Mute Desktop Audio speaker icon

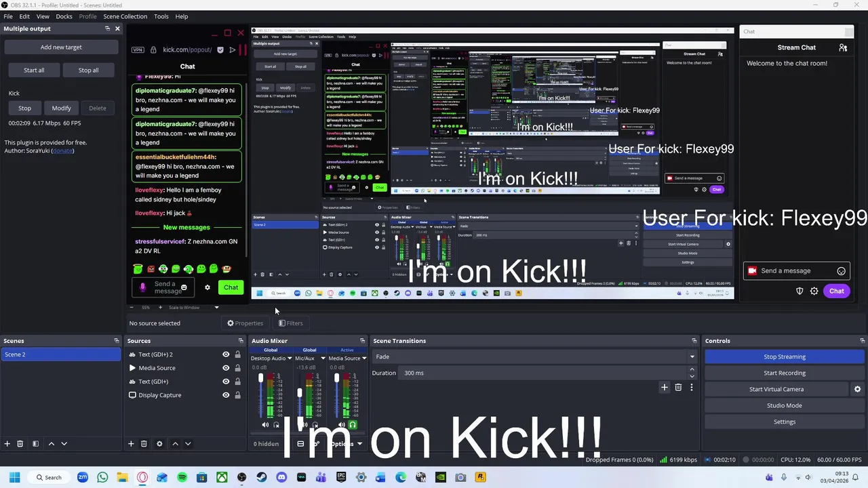coord(265,425)
